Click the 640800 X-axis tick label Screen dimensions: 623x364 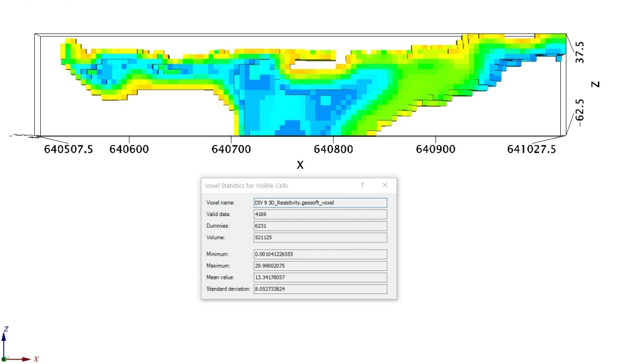point(334,149)
